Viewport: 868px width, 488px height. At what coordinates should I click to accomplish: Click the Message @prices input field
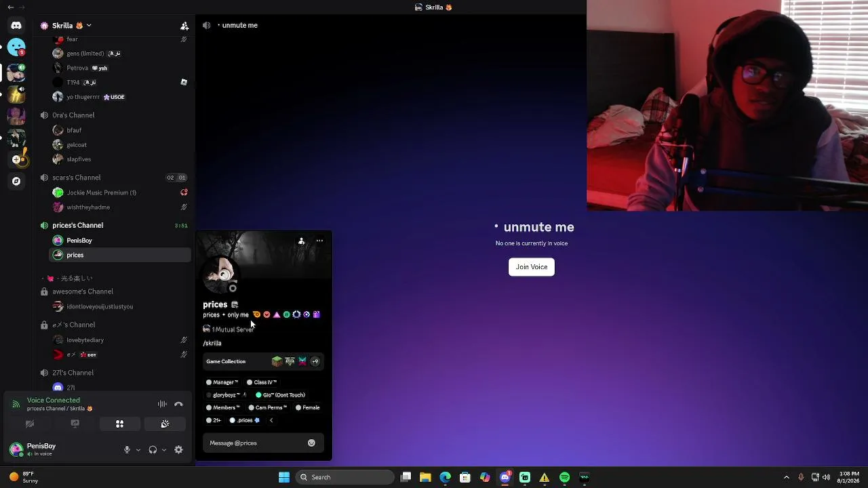point(263,443)
